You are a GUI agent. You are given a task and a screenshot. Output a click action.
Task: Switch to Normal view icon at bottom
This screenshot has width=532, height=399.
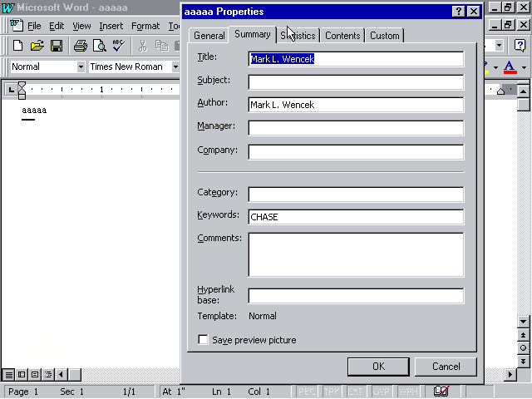click(9, 375)
